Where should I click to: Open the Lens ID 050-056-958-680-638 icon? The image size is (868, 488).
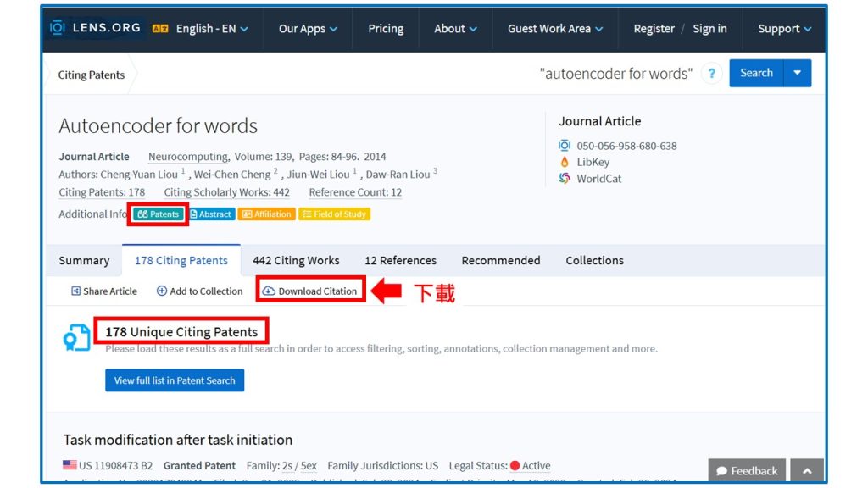564,146
